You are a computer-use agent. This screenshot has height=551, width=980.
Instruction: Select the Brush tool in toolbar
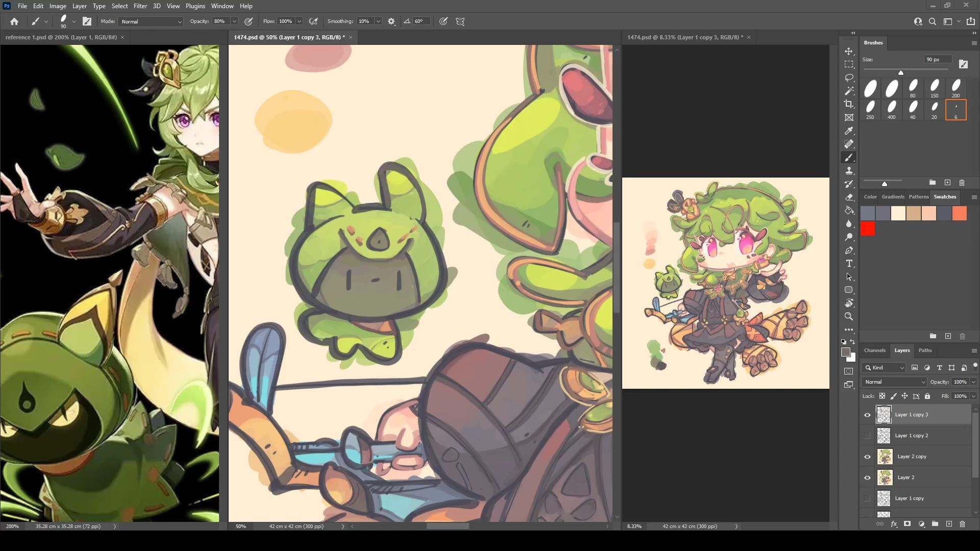pyautogui.click(x=849, y=157)
